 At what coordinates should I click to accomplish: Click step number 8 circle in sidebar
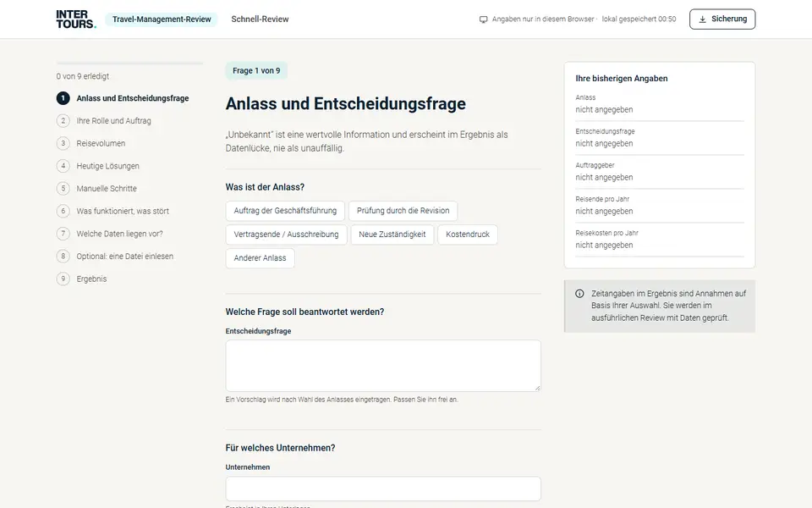click(x=63, y=256)
